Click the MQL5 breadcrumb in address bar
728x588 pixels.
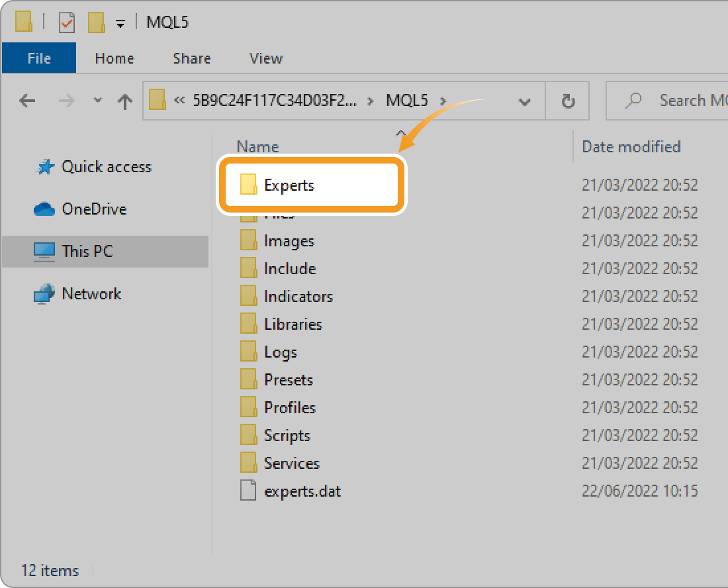tap(407, 101)
